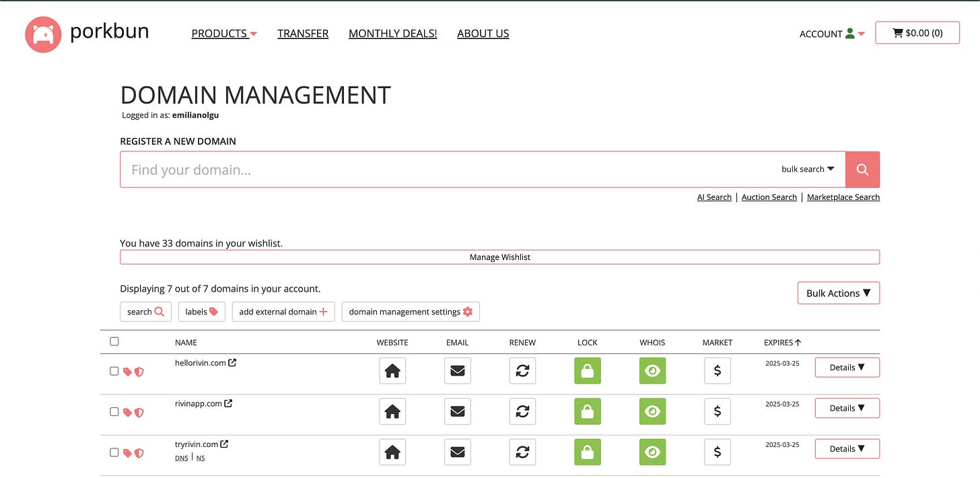Sort by the EXPIRES column header
Viewport: 980px width, 478px height.
coord(782,343)
